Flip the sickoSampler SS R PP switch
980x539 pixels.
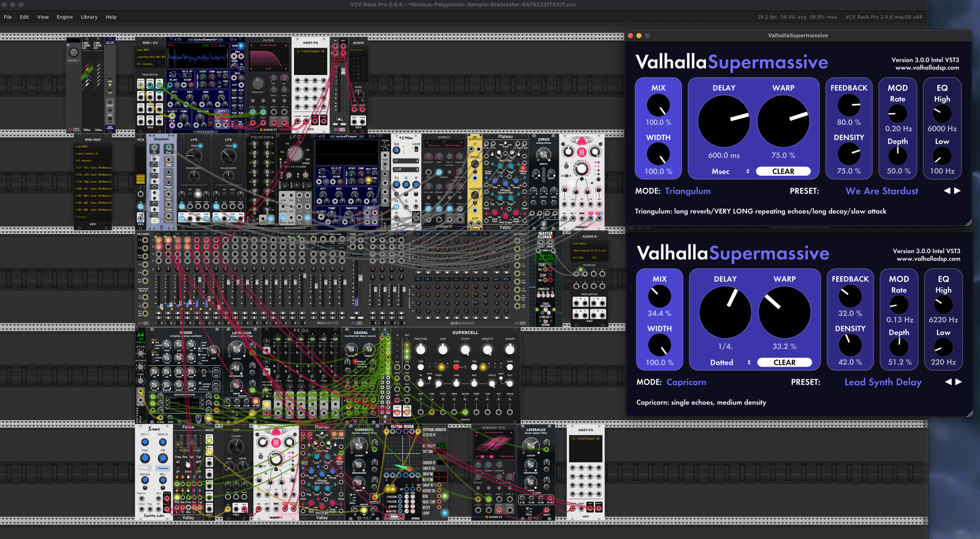[187, 75]
